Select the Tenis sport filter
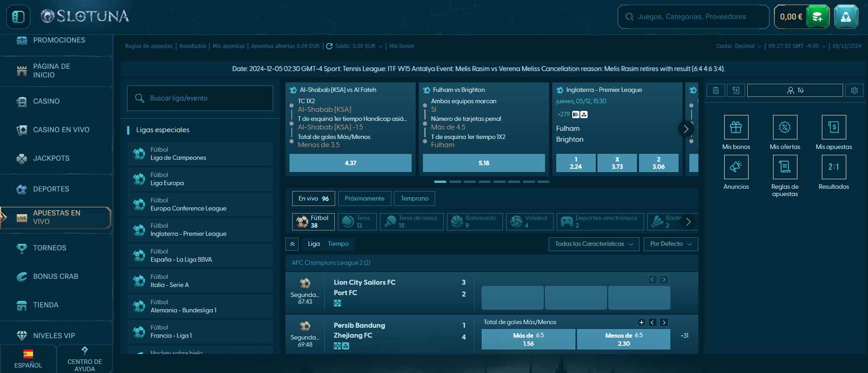868x373 pixels. [357, 222]
